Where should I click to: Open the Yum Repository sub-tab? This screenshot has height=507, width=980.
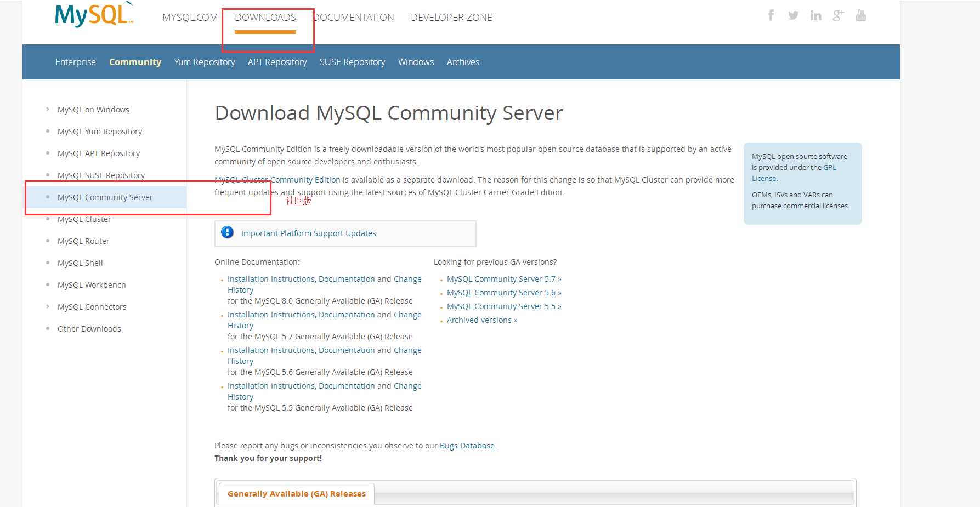click(x=205, y=62)
